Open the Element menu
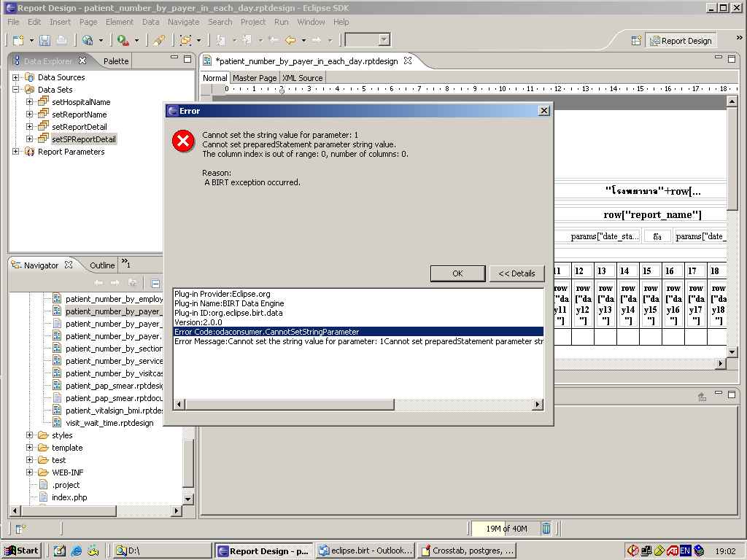The height and width of the screenshot is (560, 747). pos(119,22)
